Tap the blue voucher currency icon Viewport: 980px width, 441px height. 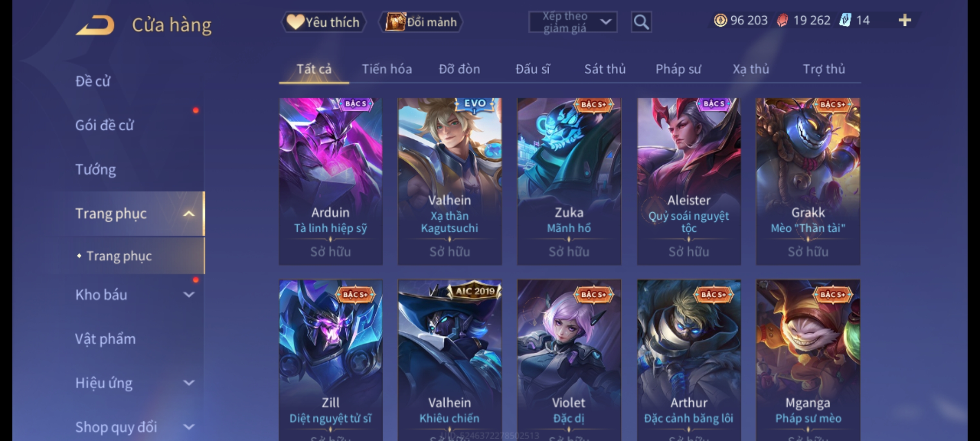(845, 20)
